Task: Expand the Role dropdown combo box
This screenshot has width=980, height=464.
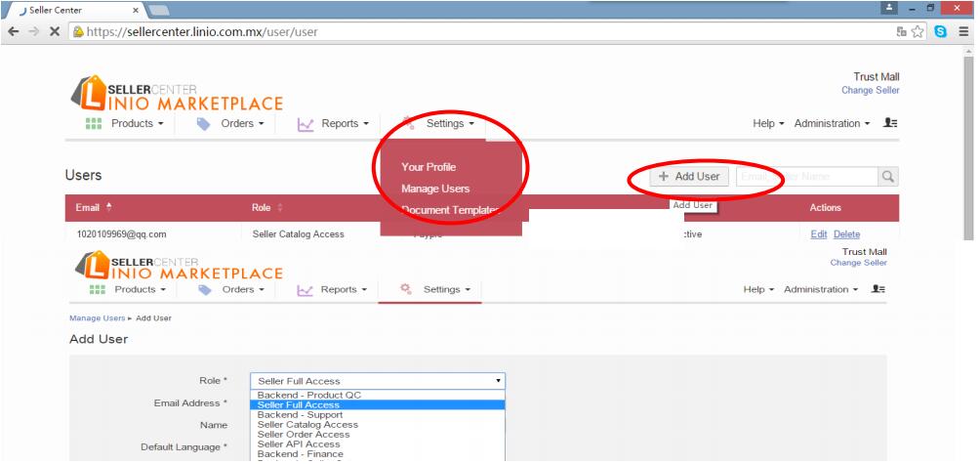Action: tap(378, 381)
